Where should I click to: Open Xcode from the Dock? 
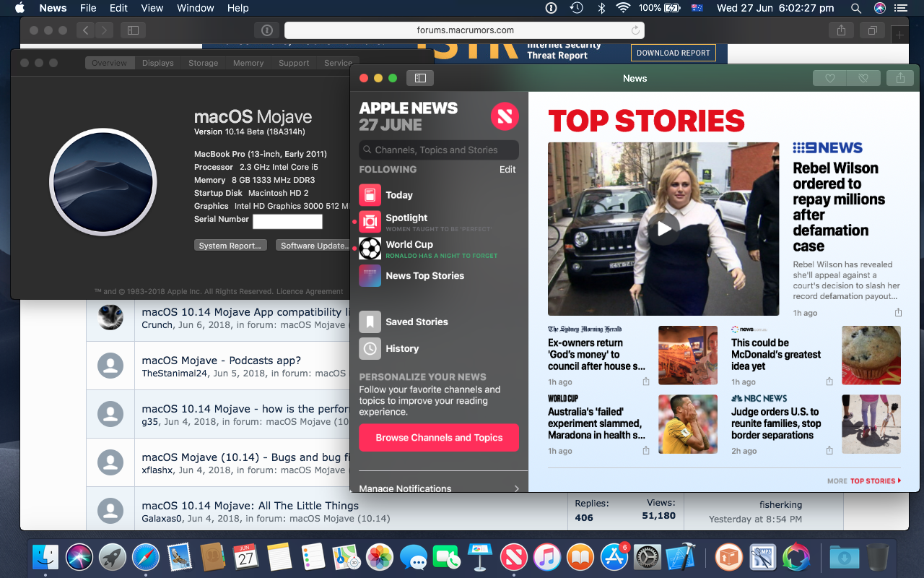pos(681,557)
